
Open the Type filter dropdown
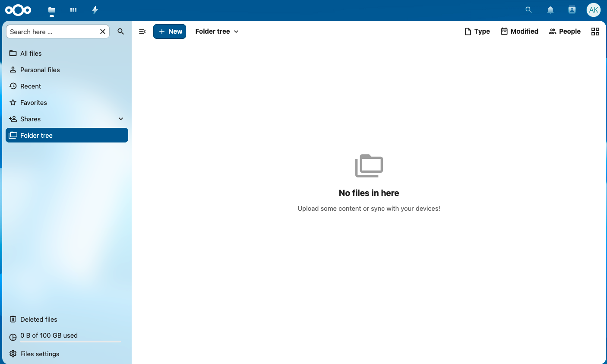tap(477, 32)
